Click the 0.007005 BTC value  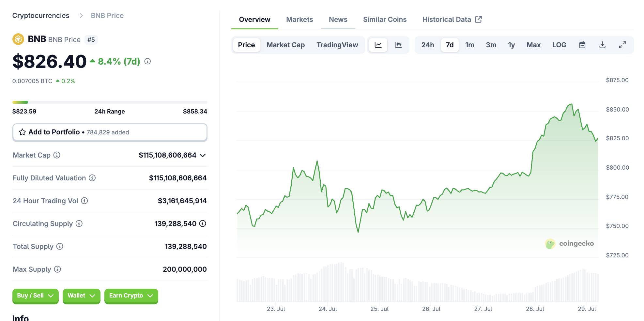pyautogui.click(x=32, y=81)
